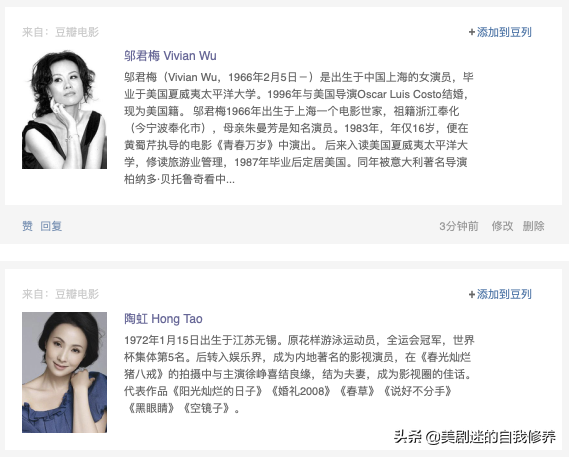The image size is (569, 457).
Task: Click 添加到豆列 text in Vivian Wu card
Action: point(504,32)
